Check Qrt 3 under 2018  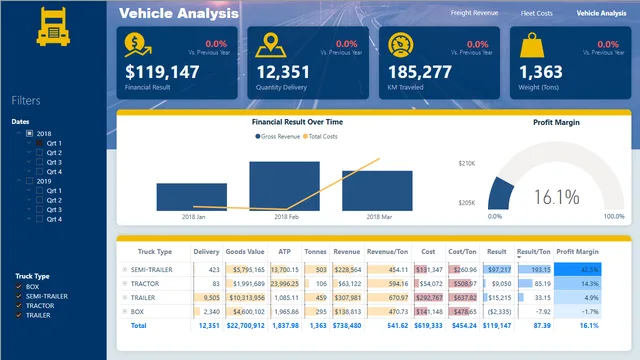(x=39, y=162)
